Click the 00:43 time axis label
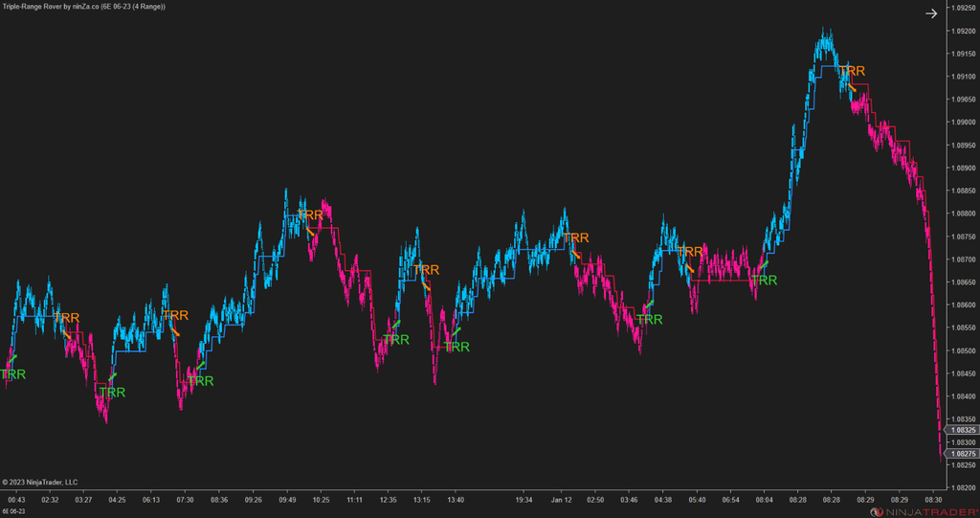The image size is (980, 518). click(x=16, y=499)
